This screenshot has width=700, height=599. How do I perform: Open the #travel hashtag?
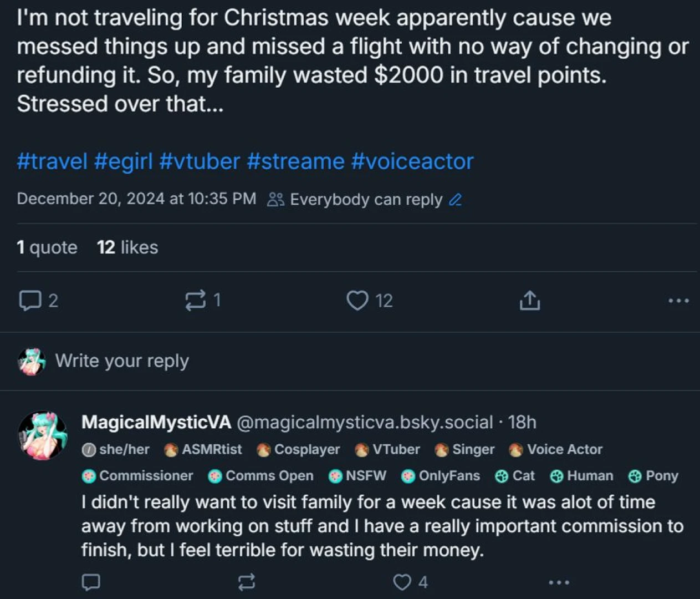click(x=52, y=161)
